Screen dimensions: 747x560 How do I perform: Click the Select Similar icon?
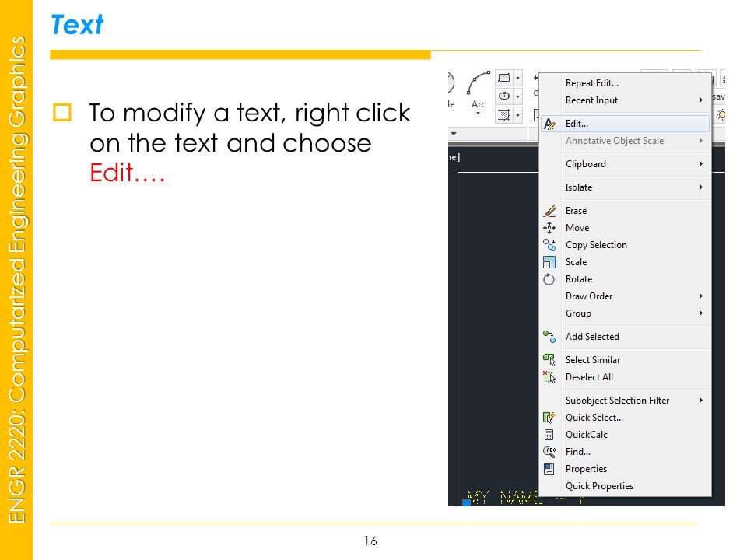point(549,359)
